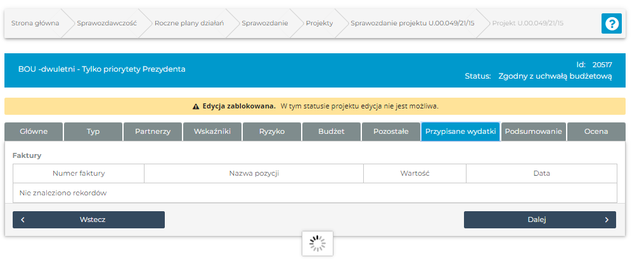Viewport: 644px width, 274px height.
Task: Show the Budżet tab
Action: pyautogui.click(x=332, y=131)
